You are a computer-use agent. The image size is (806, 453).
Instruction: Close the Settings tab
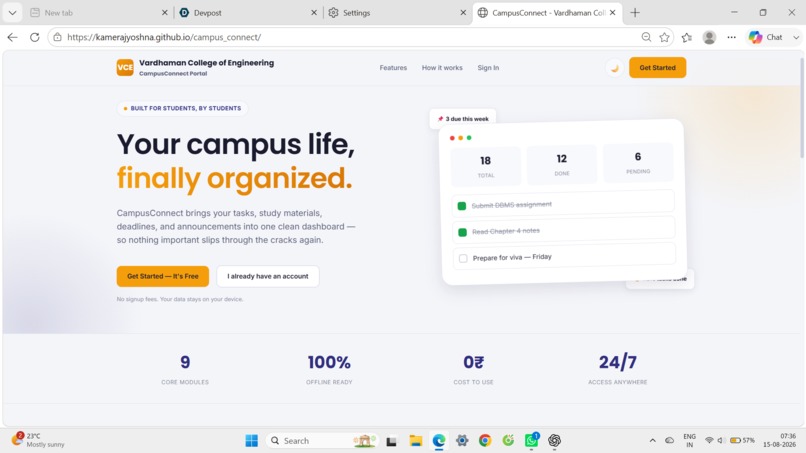coord(463,12)
